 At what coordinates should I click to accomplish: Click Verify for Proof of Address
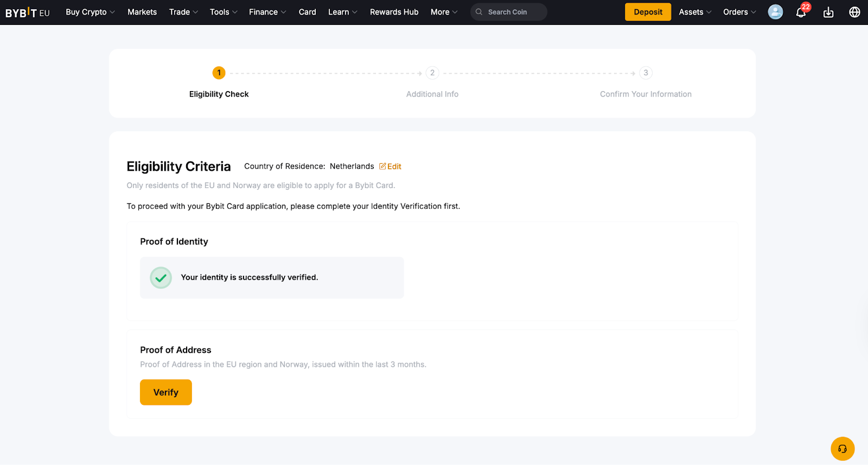coord(166,392)
